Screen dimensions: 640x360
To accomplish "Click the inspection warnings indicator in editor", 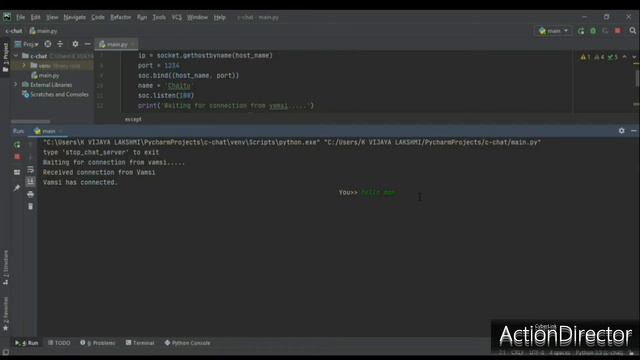I will (599, 57).
